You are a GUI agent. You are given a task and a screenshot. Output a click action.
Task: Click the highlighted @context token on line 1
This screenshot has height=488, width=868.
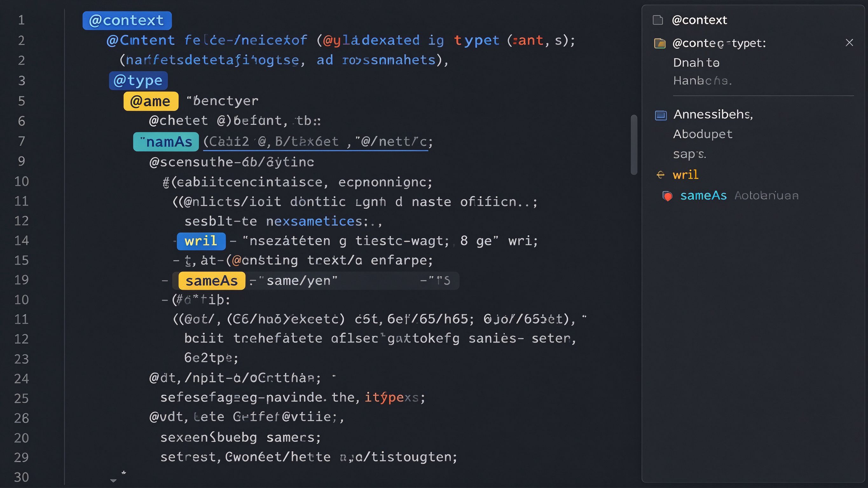pyautogui.click(x=127, y=21)
